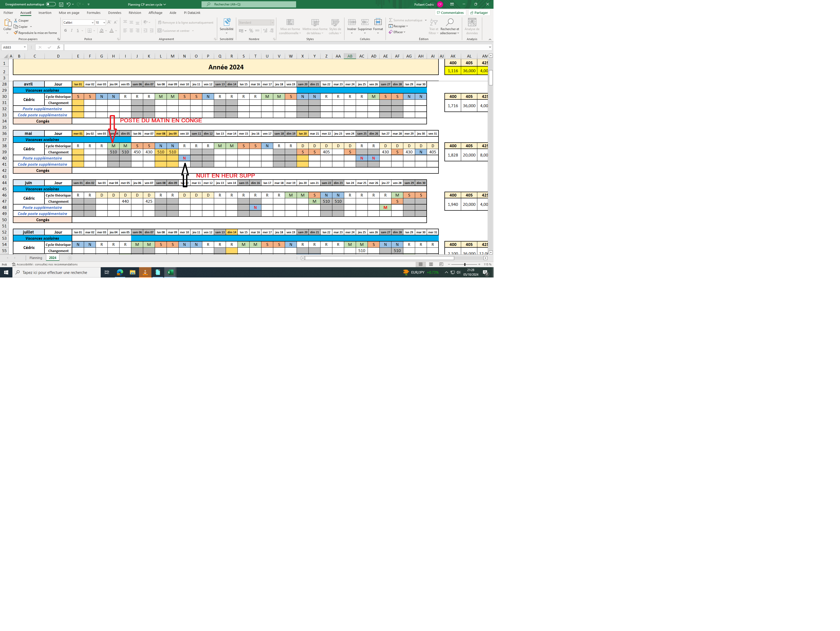Click the horizontal scrollbar right arrow
The height and width of the screenshot is (631, 840).
tap(485, 258)
